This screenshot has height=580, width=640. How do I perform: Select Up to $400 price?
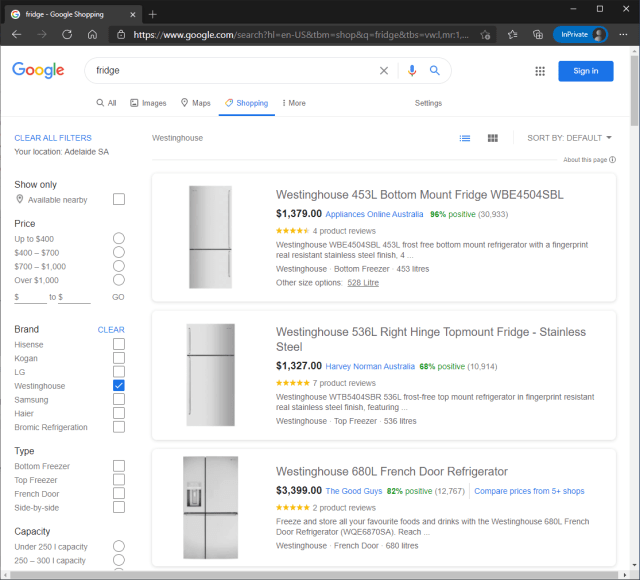tap(119, 238)
